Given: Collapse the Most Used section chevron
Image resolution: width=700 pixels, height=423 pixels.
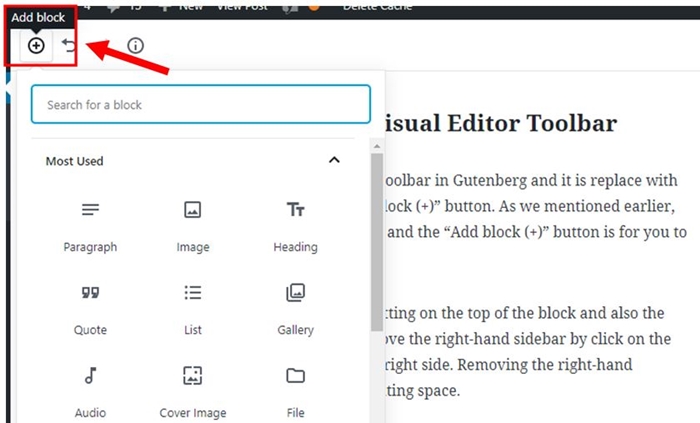Looking at the screenshot, I should pos(334,160).
